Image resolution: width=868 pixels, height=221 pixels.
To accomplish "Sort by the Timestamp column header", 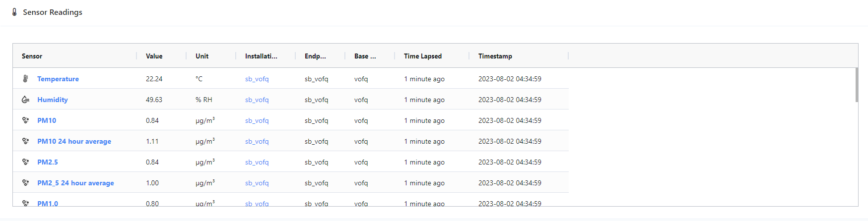I will point(495,56).
